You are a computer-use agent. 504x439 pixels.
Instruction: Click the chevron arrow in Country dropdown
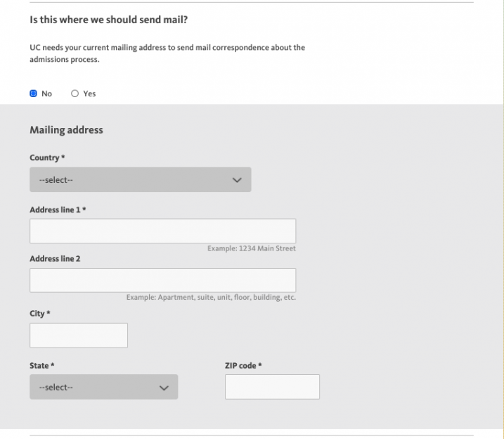click(237, 180)
